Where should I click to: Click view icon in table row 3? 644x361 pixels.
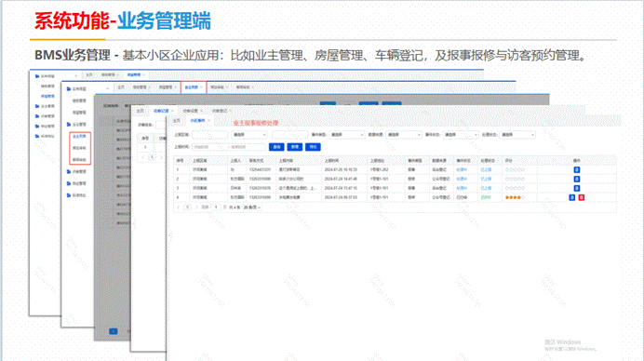tap(577, 188)
